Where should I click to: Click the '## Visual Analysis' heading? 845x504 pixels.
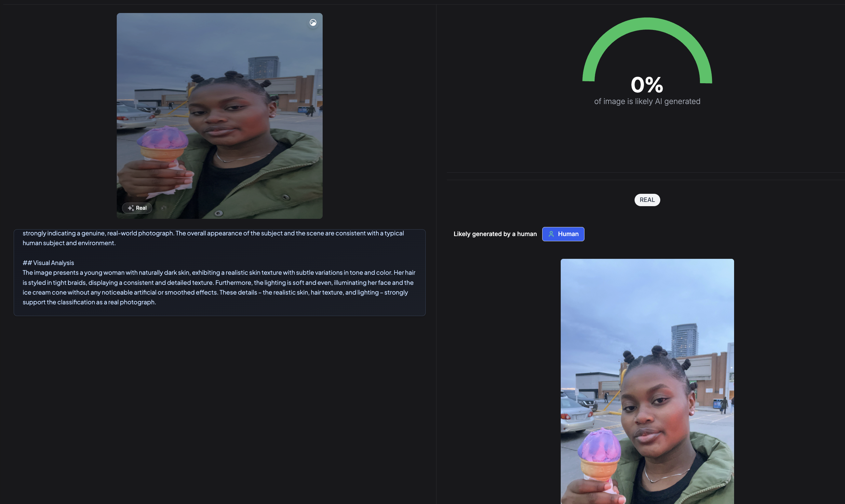tap(48, 262)
